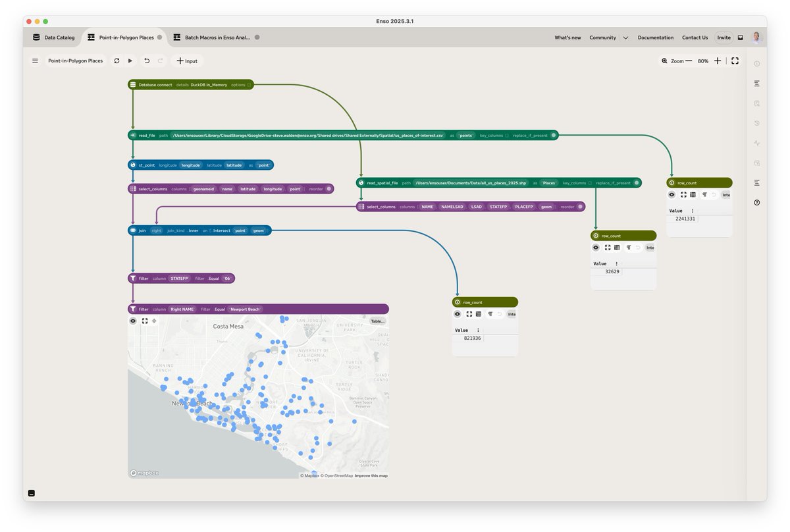Toggle reorder on the geonameid select_columns node
The height and width of the screenshot is (532, 790).
coord(329,189)
